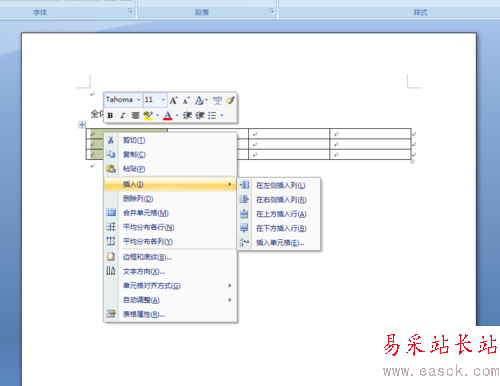Click 在左侧插入列(L) insert column left icon

(x=244, y=185)
